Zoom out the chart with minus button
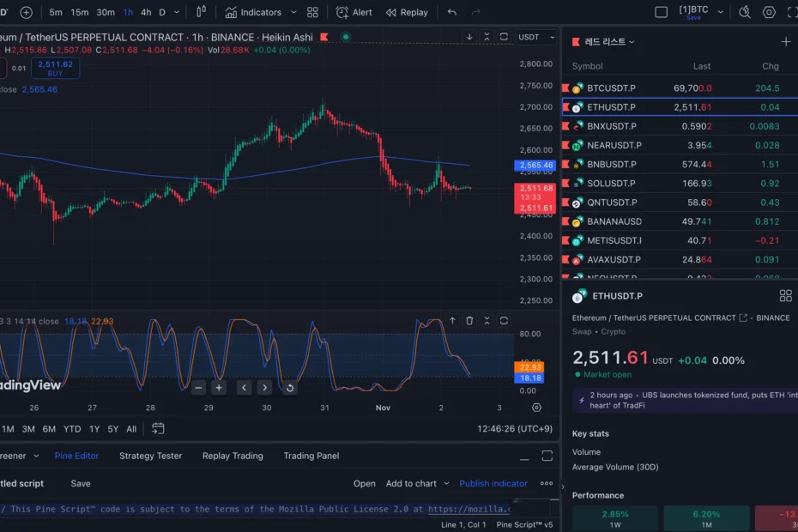The image size is (798, 532). point(198,388)
